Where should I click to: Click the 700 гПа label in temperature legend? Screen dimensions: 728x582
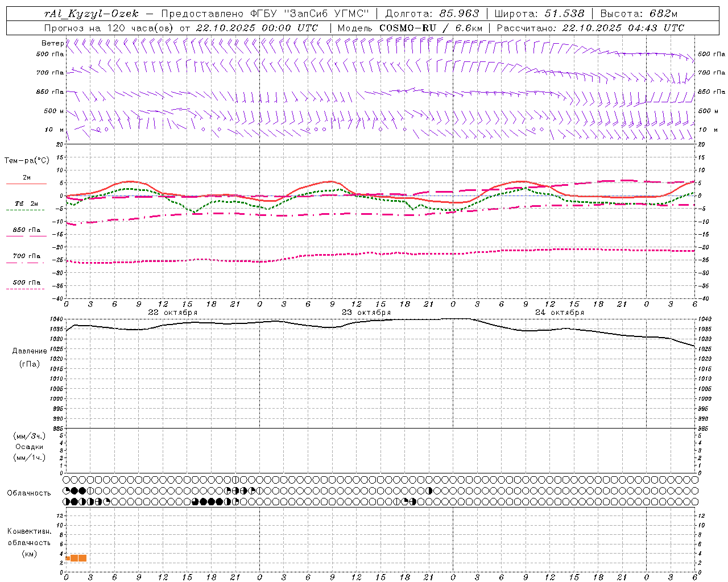(x=27, y=256)
